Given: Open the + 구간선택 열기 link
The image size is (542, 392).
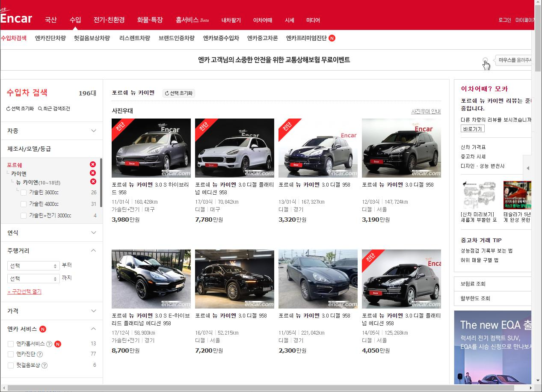Looking at the screenshot, I should (x=24, y=291).
